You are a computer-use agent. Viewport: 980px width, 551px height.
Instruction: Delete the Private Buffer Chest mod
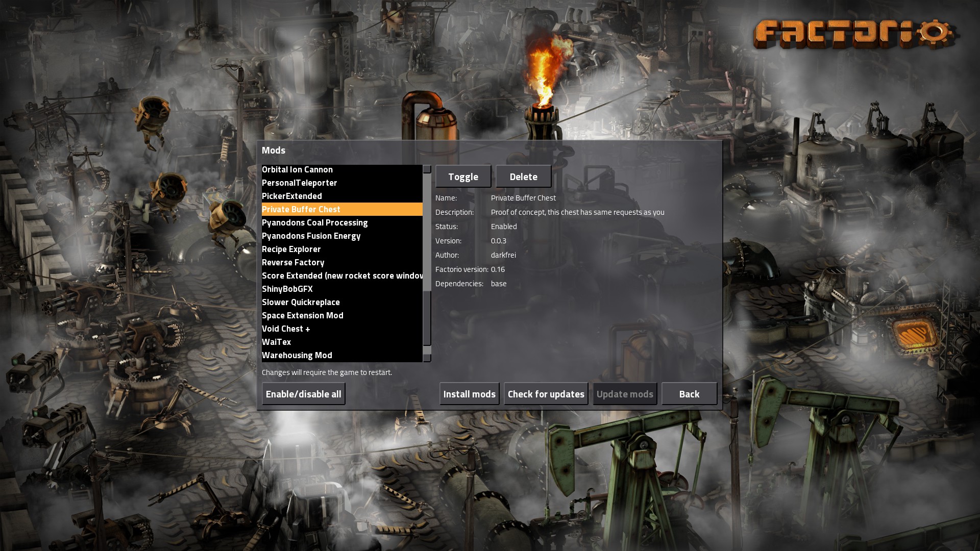click(x=523, y=177)
